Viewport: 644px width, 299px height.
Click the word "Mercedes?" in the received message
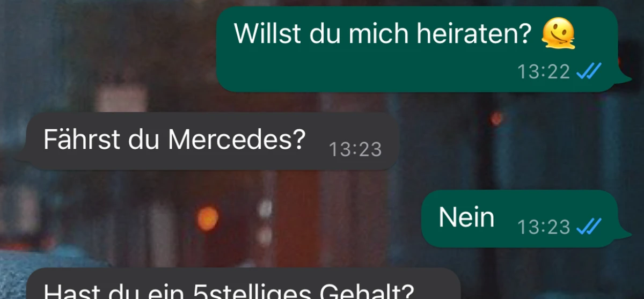(237, 140)
